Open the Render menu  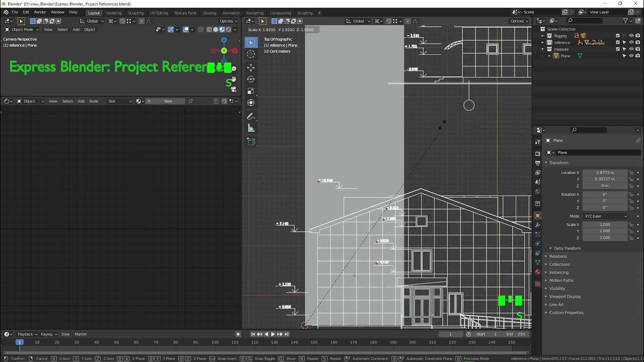pos(40,12)
